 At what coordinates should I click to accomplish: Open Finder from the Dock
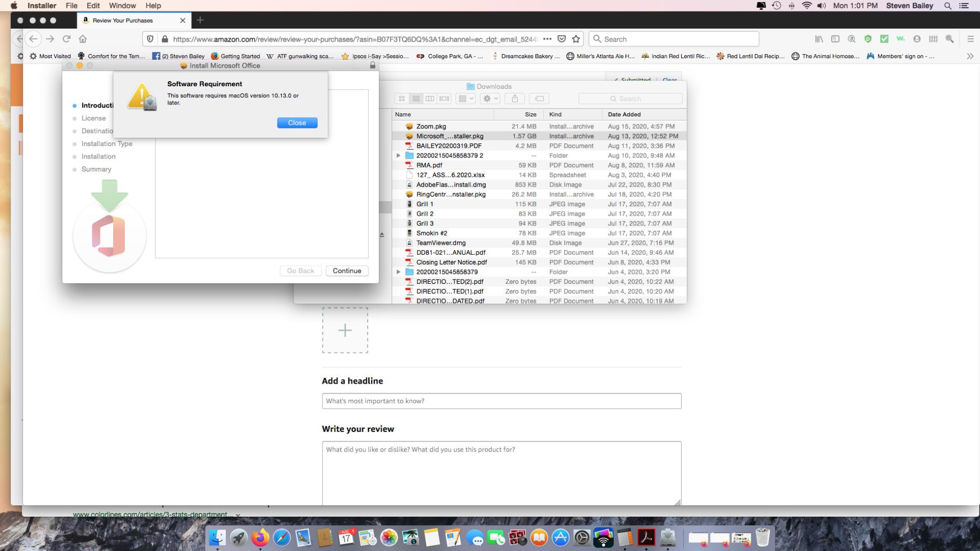(x=217, y=537)
